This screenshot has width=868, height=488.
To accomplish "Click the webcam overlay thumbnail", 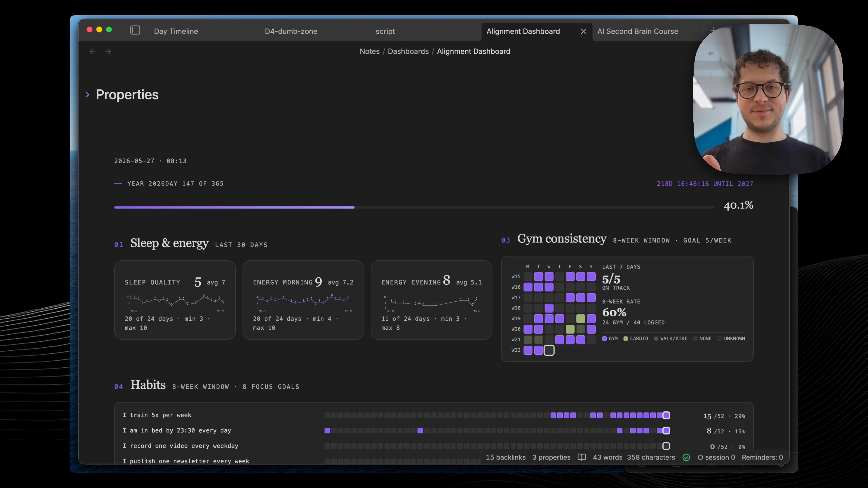I will tap(768, 99).
